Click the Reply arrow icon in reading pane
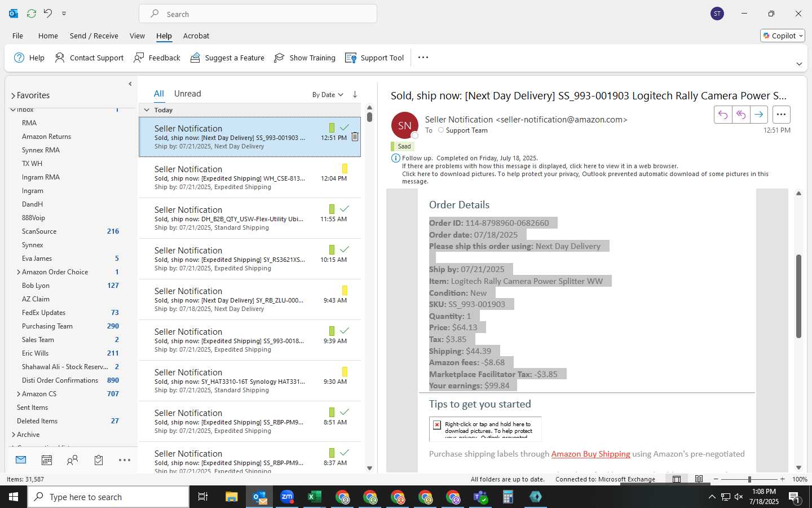This screenshot has height=508, width=812. tap(723, 115)
